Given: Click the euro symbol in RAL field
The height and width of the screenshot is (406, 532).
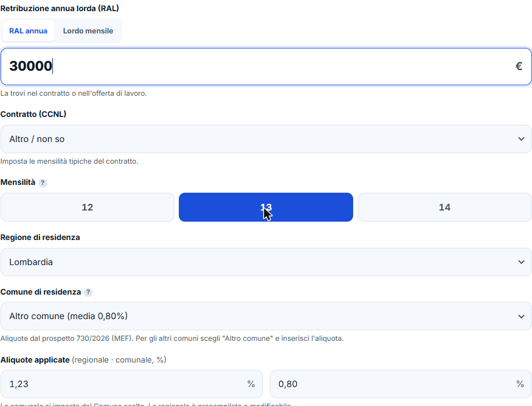Looking at the screenshot, I should point(519,66).
